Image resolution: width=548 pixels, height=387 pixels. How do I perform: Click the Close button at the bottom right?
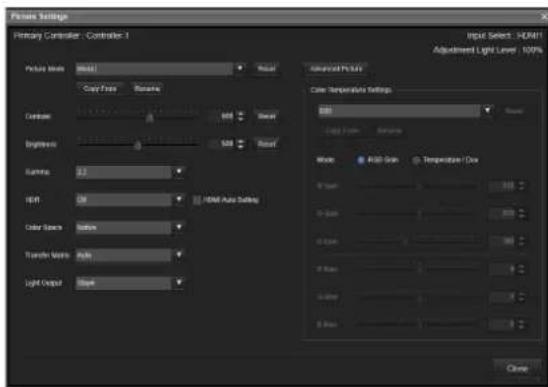point(517,368)
